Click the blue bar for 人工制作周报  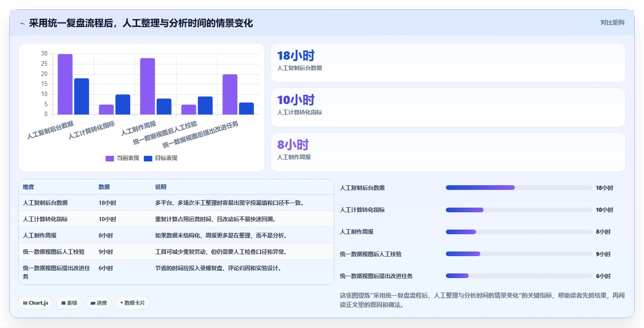point(164,106)
